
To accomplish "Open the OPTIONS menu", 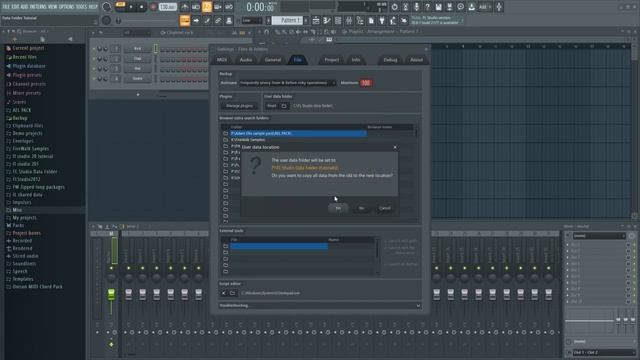I will tap(67, 7).
